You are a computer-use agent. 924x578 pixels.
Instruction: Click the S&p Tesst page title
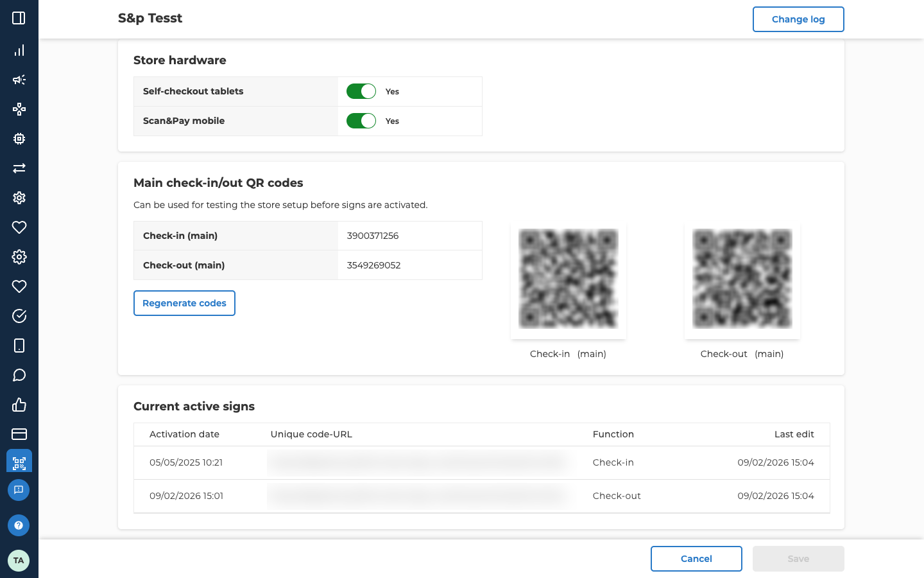pyautogui.click(x=150, y=18)
